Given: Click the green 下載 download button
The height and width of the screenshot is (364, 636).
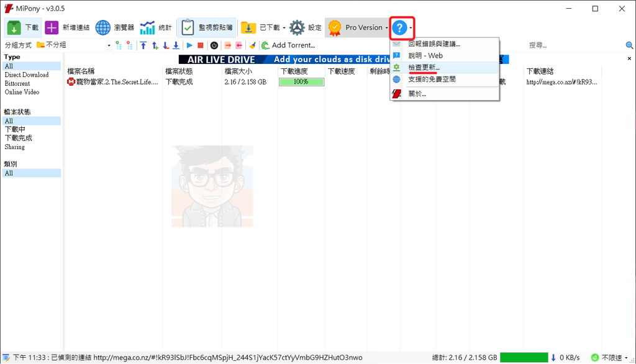Looking at the screenshot, I should (x=23, y=27).
